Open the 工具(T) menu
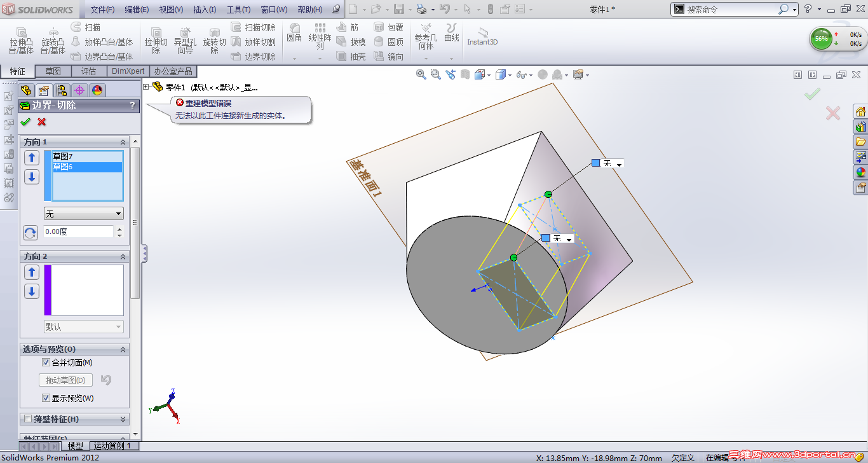This screenshot has width=868, height=463. tap(239, 10)
